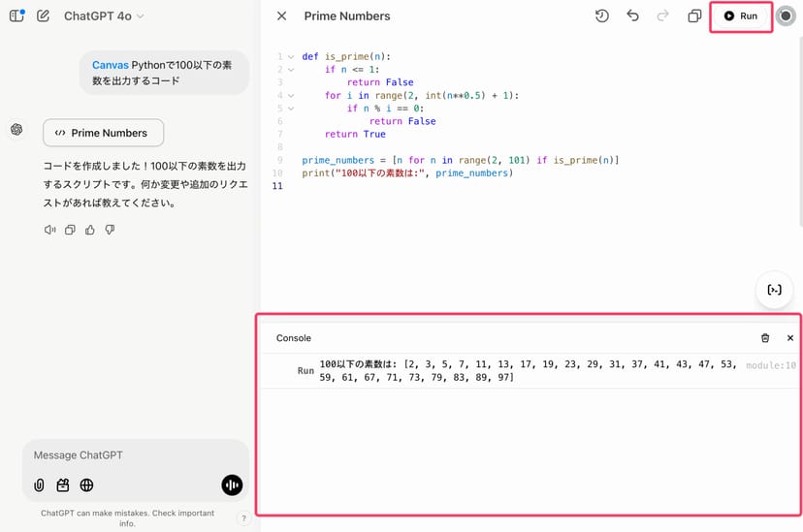The height and width of the screenshot is (532, 803).
Task: Open the Prime Numbers canvas chip
Action: pos(103,133)
